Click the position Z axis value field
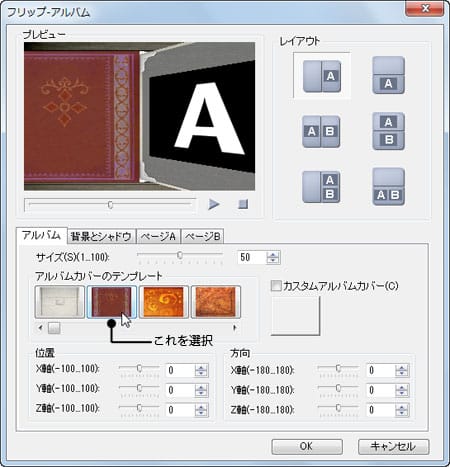450x467 pixels. [180, 410]
